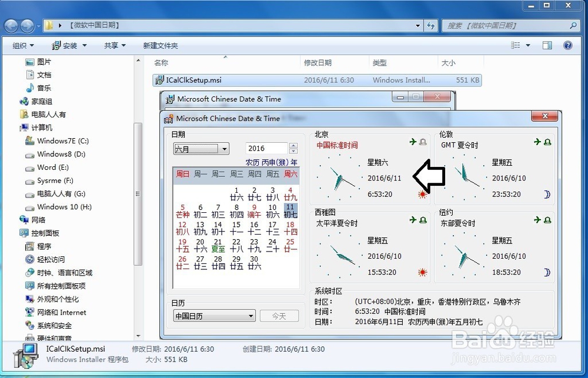Viewport: 588px width, 378px height.
Task: Select day 21 夏至 in calendar
Action: click(218, 245)
